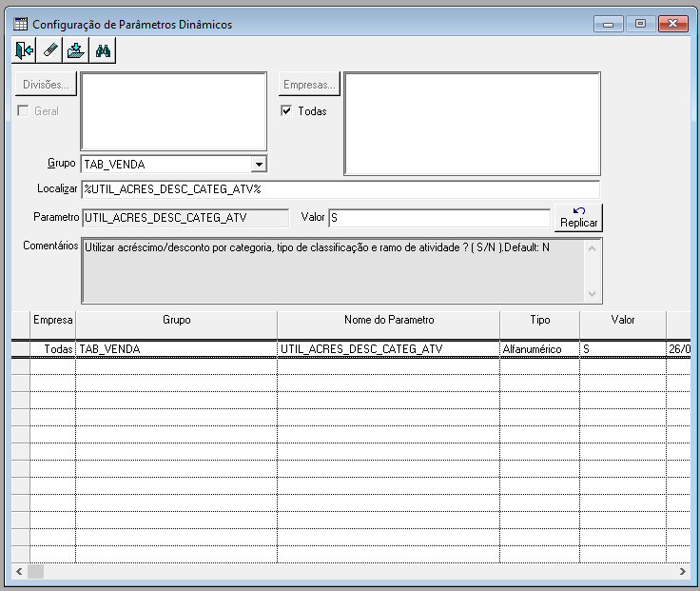This screenshot has width=700, height=591.
Task: Close the Configuração de Parâmetros window
Action: 672,24
